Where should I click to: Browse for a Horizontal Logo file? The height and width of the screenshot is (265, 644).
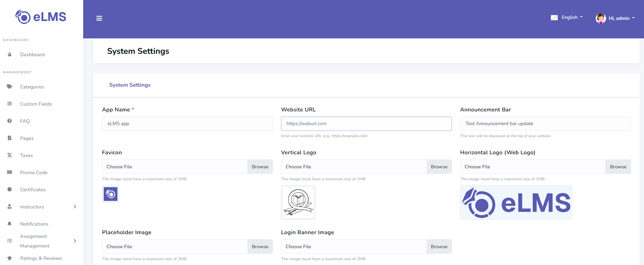pos(618,167)
